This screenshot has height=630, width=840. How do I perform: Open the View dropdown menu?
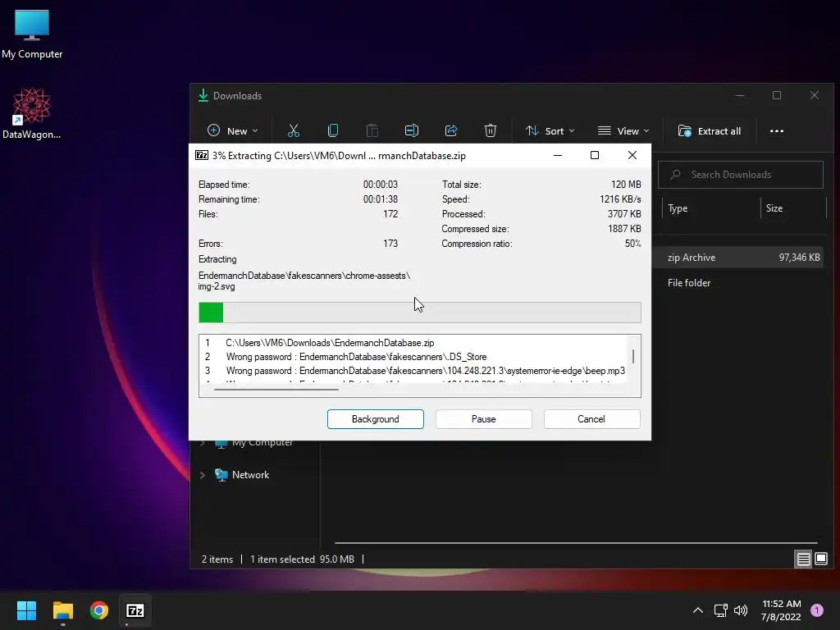pyautogui.click(x=623, y=130)
